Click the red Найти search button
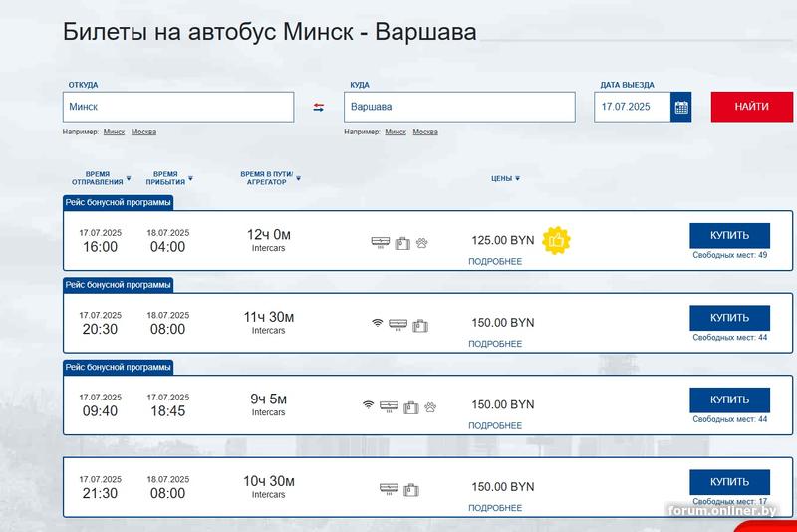This screenshot has height=532, width=797. click(x=752, y=107)
